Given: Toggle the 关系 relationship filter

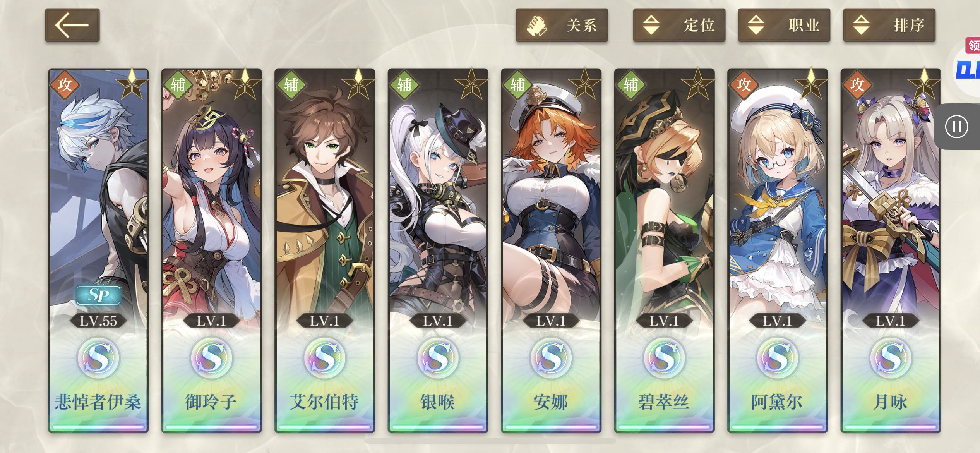Looking at the screenshot, I should [562, 25].
